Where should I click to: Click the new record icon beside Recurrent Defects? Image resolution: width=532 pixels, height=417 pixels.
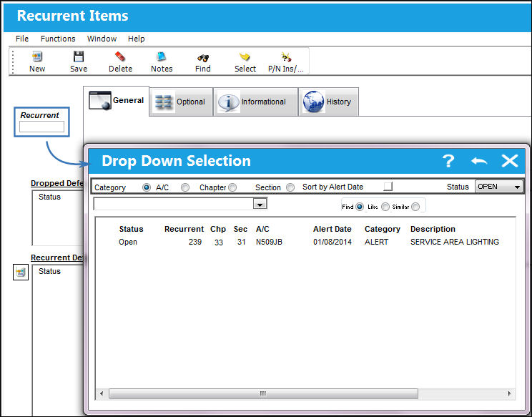(x=21, y=272)
